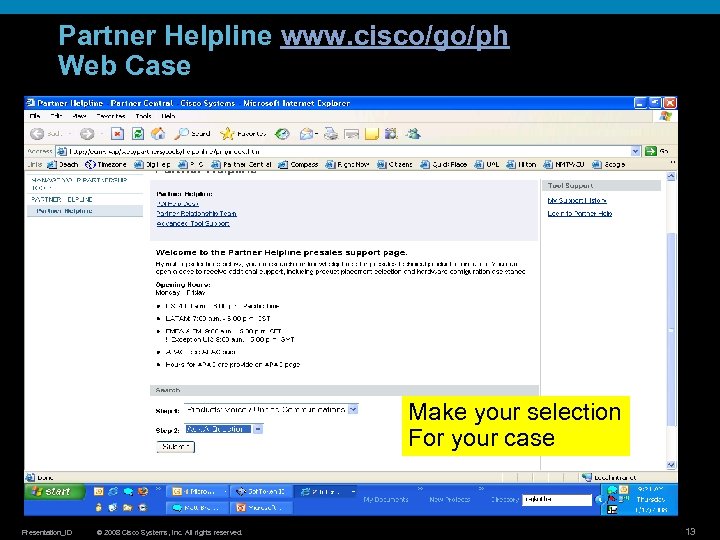Open the Tools menu

point(143,116)
